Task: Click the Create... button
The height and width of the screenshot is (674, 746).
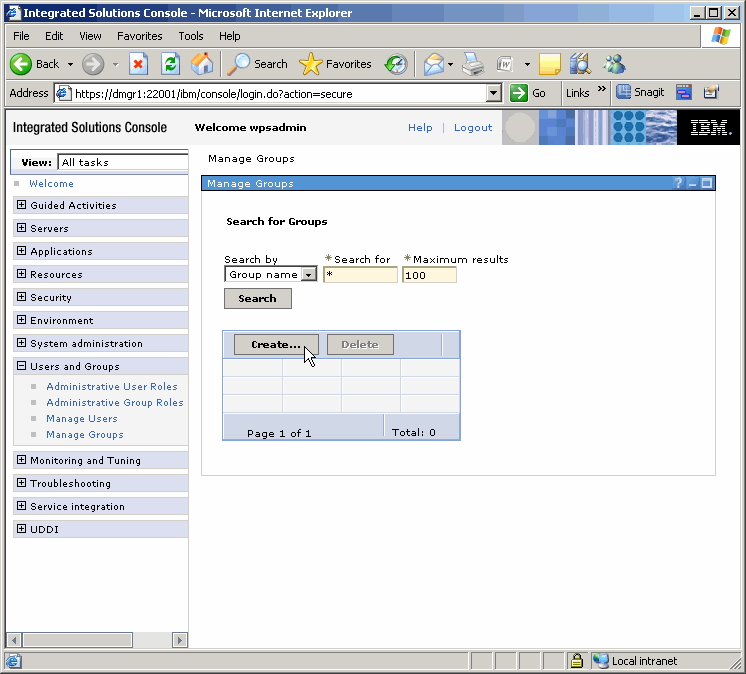Action: pos(275,345)
